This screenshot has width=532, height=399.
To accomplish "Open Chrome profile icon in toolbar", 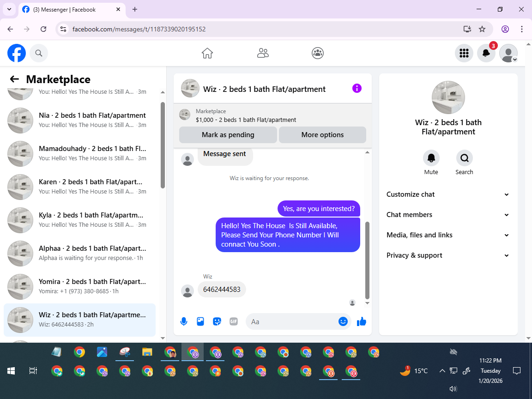I will pyautogui.click(x=505, y=29).
